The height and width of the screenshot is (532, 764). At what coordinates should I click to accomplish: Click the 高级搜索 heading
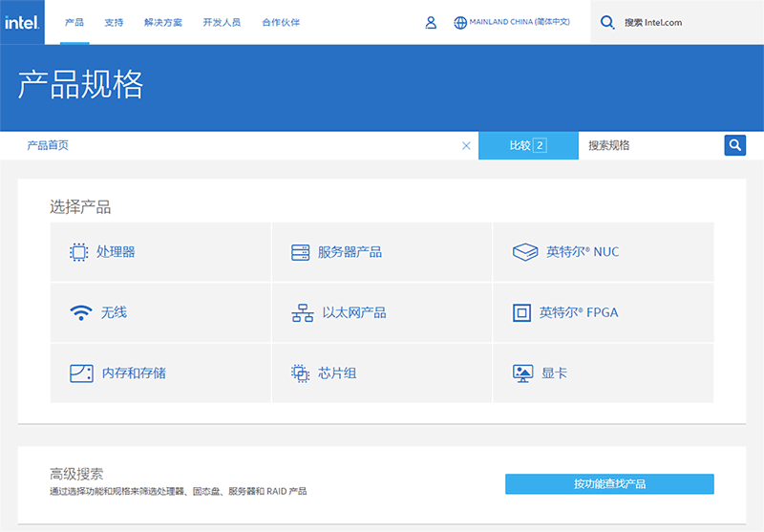(x=76, y=474)
